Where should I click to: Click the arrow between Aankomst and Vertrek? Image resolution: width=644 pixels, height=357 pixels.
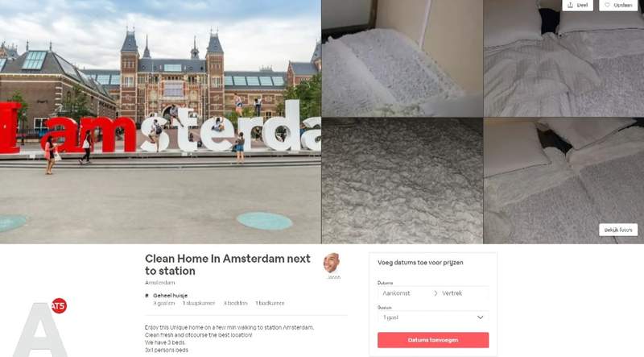pyautogui.click(x=436, y=293)
